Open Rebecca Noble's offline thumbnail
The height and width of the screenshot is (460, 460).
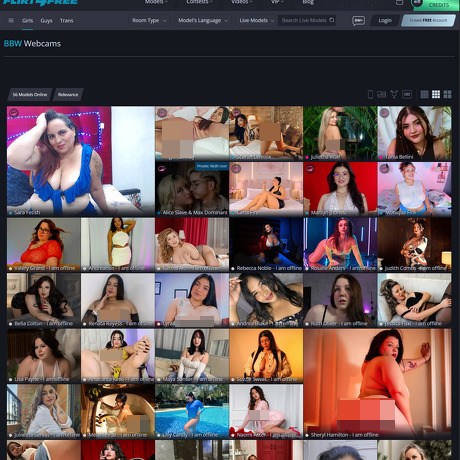click(x=266, y=245)
